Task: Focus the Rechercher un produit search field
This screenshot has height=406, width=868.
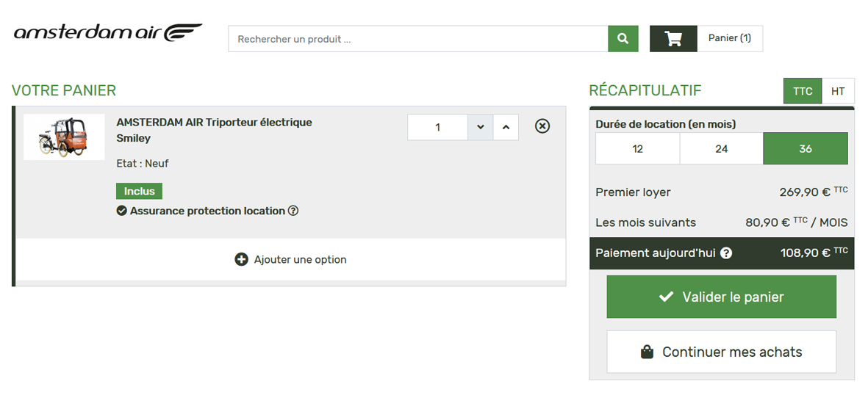Action: click(417, 39)
